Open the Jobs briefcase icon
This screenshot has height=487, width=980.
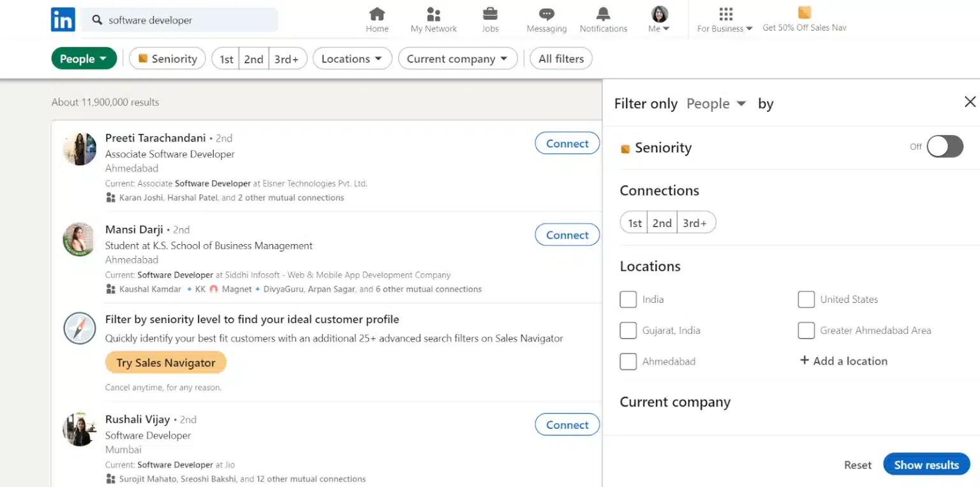tap(490, 13)
